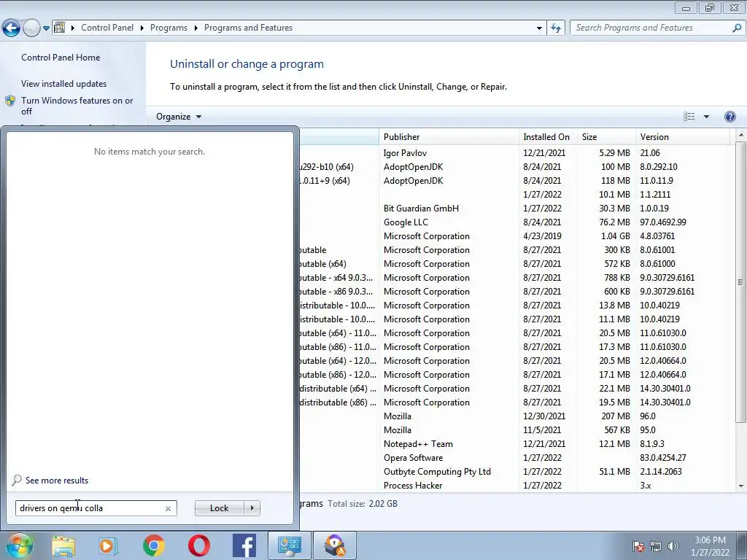Expand the view options dropdown arrow
Image resolution: width=747 pixels, height=560 pixels.
click(706, 117)
